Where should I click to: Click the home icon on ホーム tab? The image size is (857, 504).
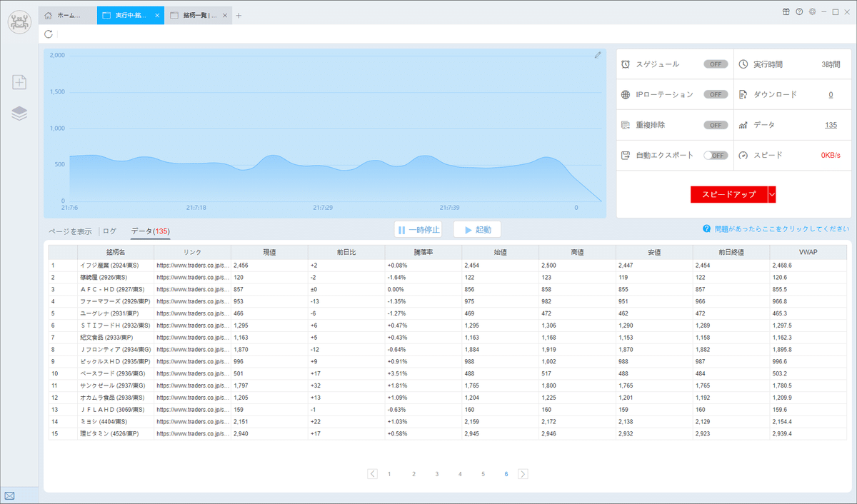(49, 15)
